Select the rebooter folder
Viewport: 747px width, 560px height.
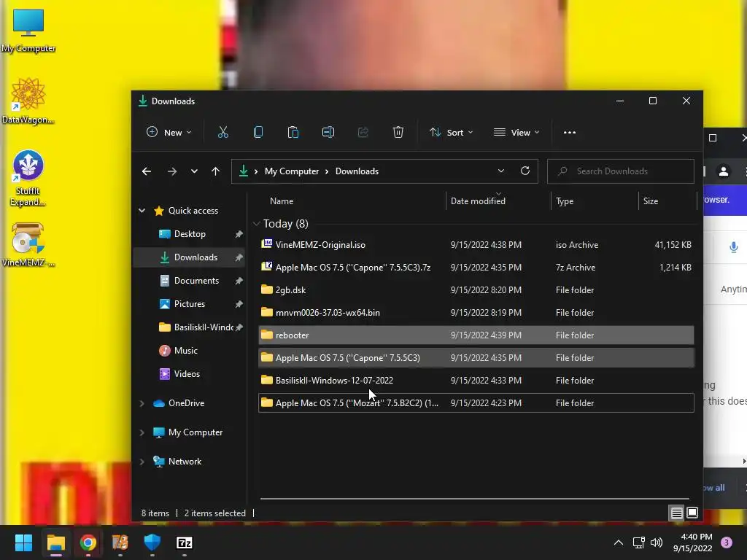tap(476, 335)
